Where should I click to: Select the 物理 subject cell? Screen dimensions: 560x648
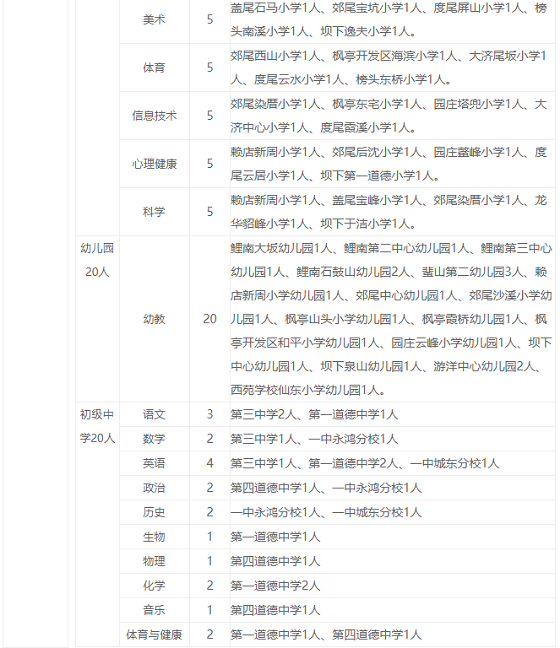click(154, 561)
